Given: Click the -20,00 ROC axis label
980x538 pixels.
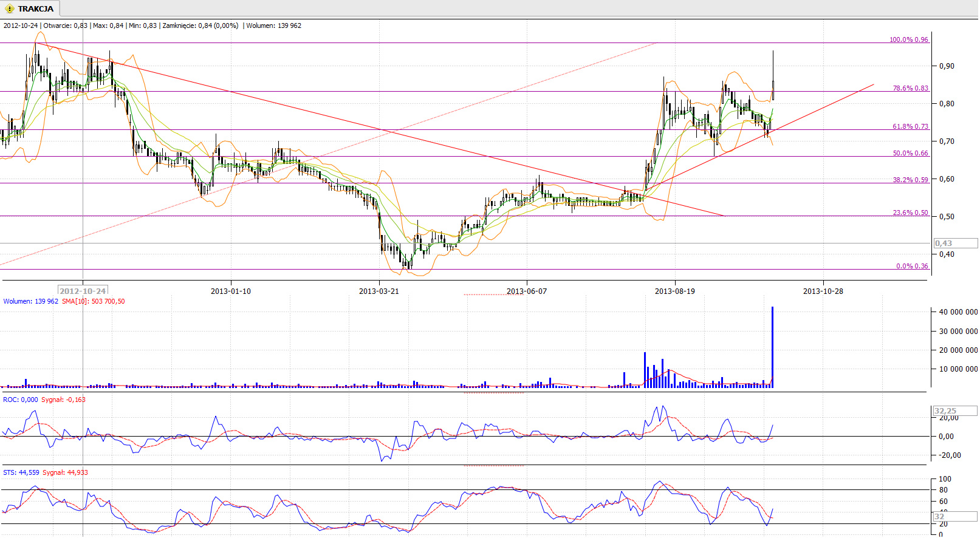Looking at the screenshot, I should coord(950,455).
